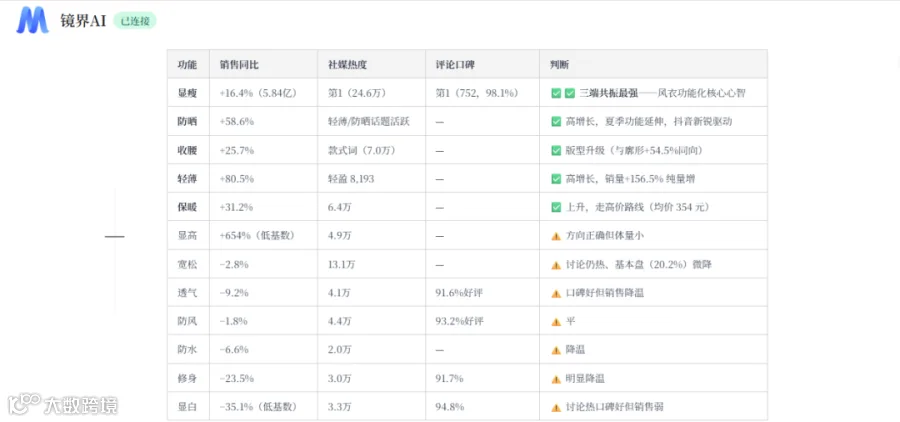Click the 功能 column header

[187, 65]
